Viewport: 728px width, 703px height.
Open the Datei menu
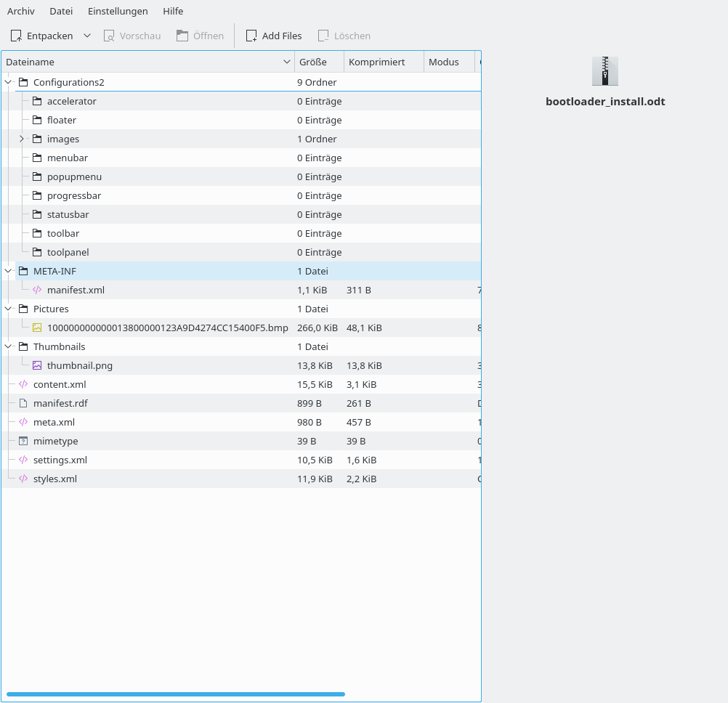pyautogui.click(x=61, y=11)
